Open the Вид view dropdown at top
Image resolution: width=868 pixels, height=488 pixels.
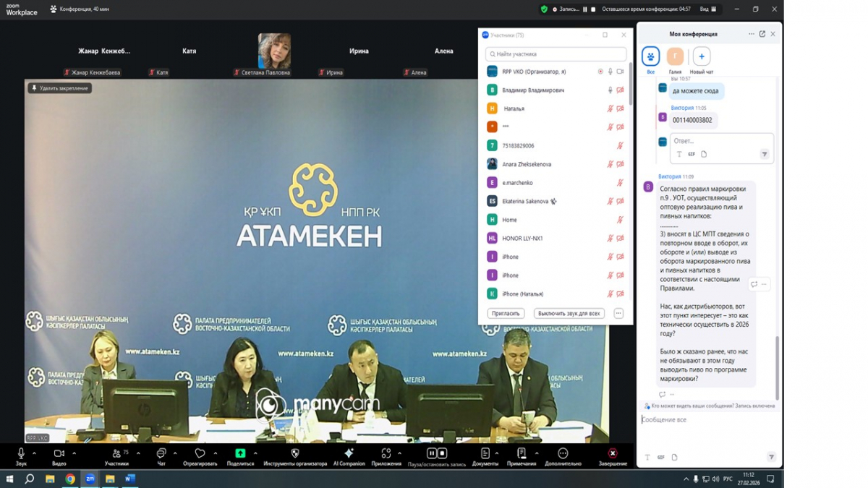pyautogui.click(x=707, y=9)
